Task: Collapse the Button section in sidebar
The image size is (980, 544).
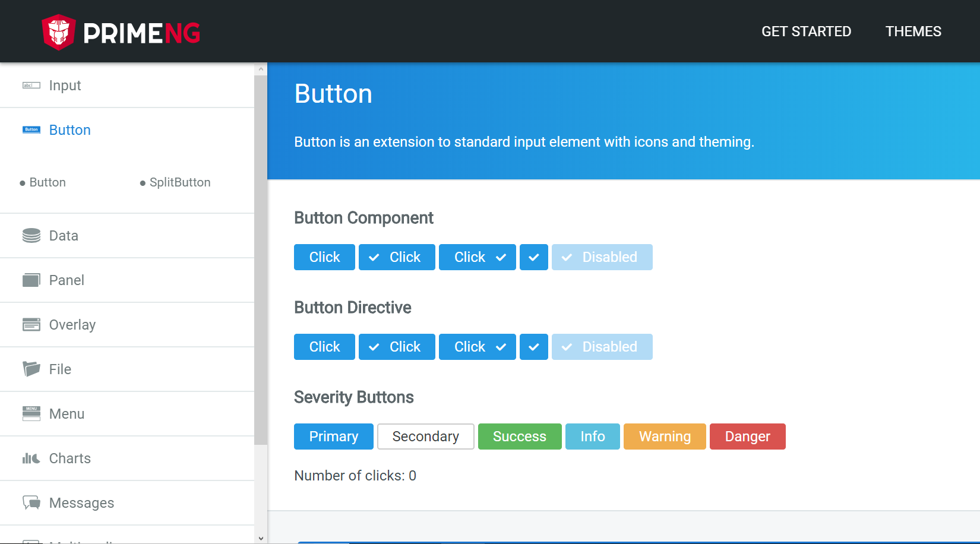Action: (69, 130)
